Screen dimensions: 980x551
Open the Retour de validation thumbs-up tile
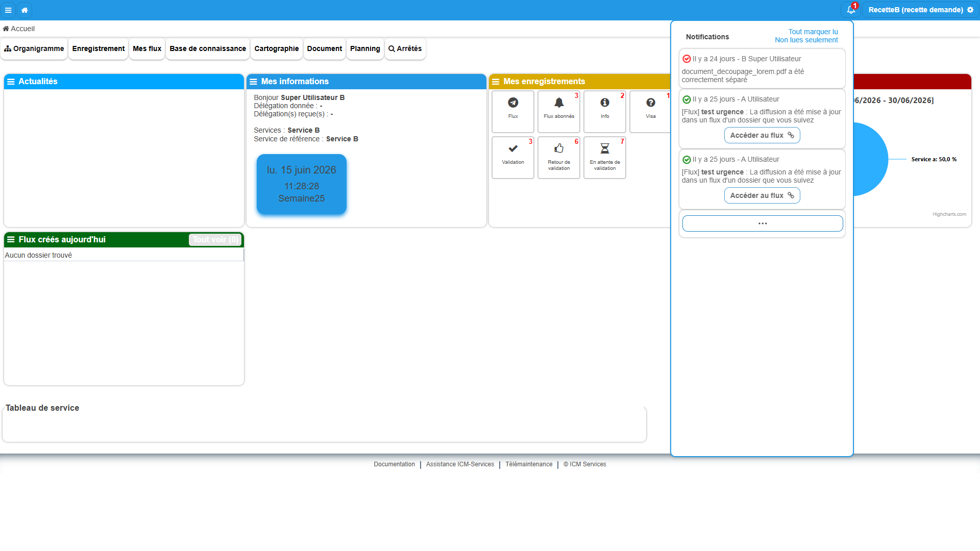(559, 158)
